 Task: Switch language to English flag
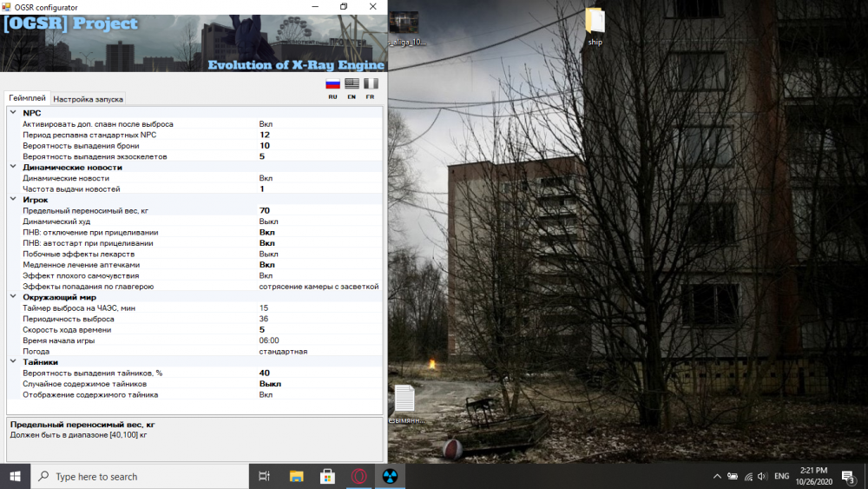tap(352, 83)
